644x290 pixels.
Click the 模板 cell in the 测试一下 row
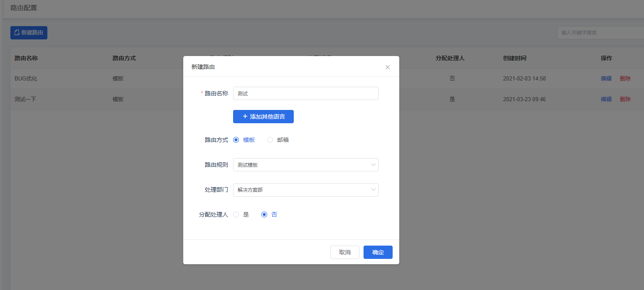[x=118, y=99]
